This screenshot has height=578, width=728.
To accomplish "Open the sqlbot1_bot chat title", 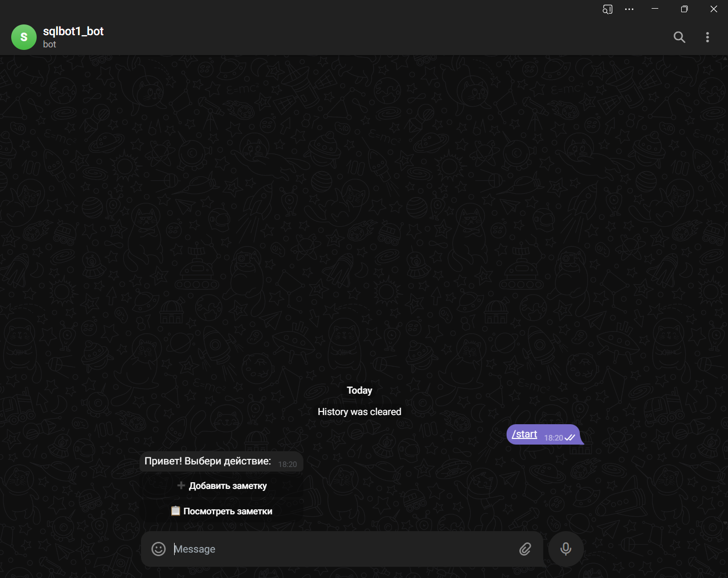I will [x=73, y=31].
